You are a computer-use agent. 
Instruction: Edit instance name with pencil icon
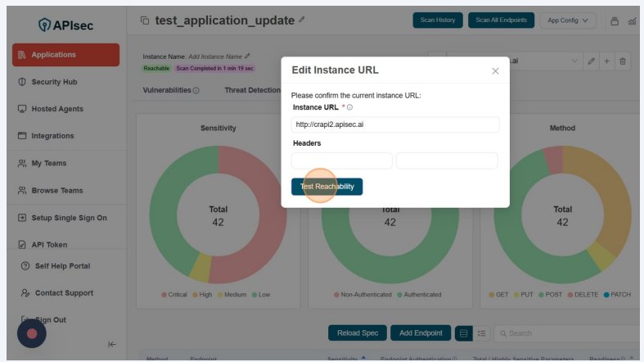(x=247, y=56)
